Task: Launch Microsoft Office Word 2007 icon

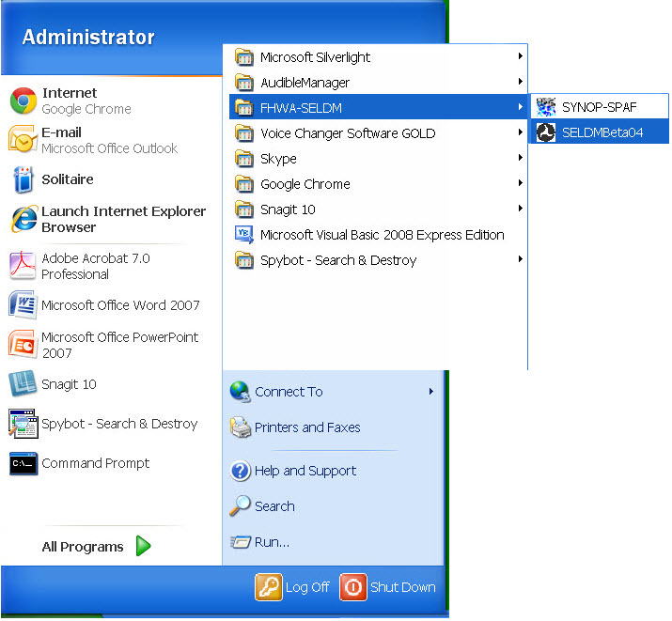Action: tap(23, 305)
